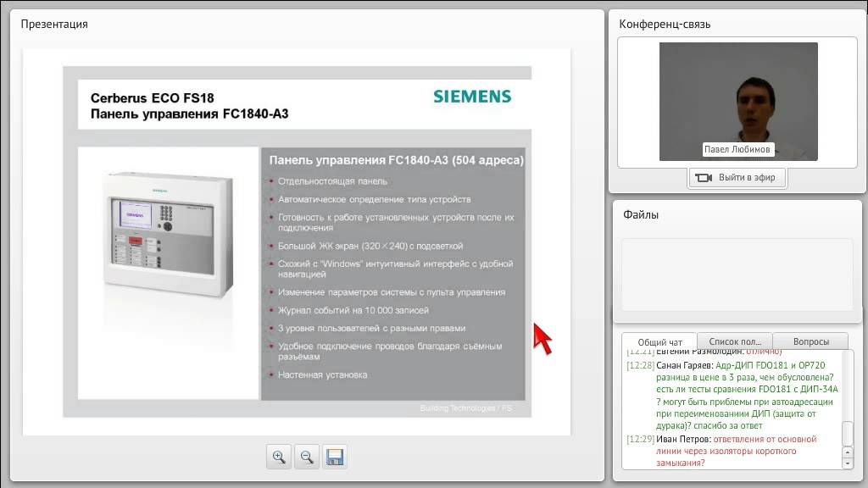Zoom out of the presentation slide
The height and width of the screenshot is (488, 868).
(307, 457)
